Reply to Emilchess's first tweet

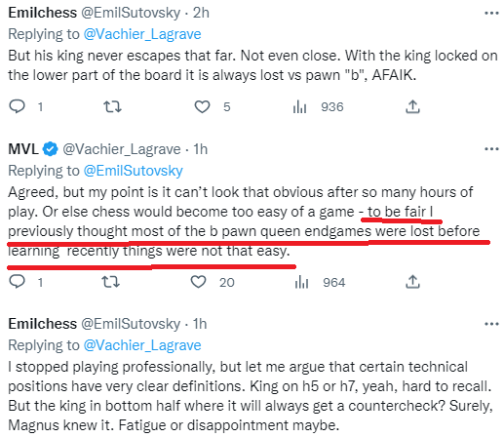pyautogui.click(x=17, y=106)
